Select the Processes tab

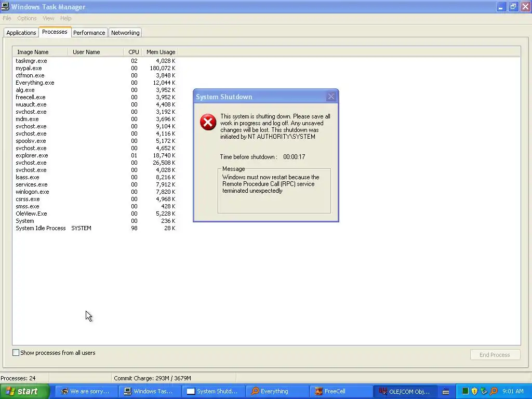coord(55,32)
